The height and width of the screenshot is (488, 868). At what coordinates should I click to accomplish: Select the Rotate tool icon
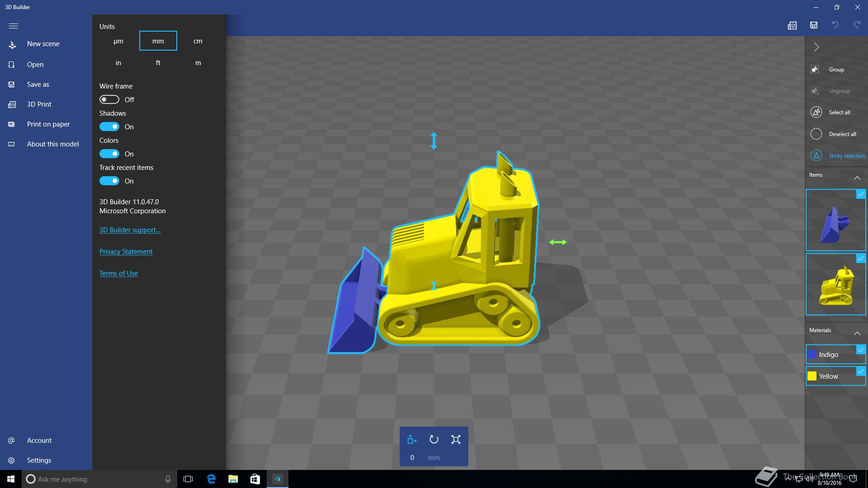coord(434,440)
